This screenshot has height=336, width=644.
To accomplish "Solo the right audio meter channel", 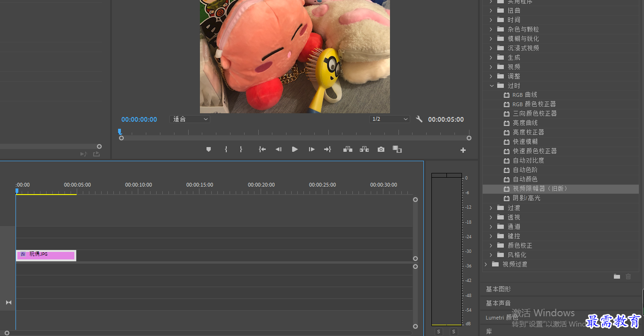I will point(454,332).
